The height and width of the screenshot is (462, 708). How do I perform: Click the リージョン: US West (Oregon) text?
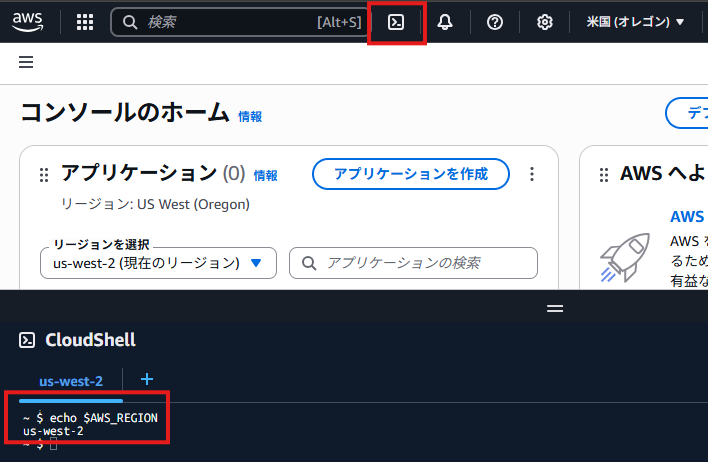point(155,204)
